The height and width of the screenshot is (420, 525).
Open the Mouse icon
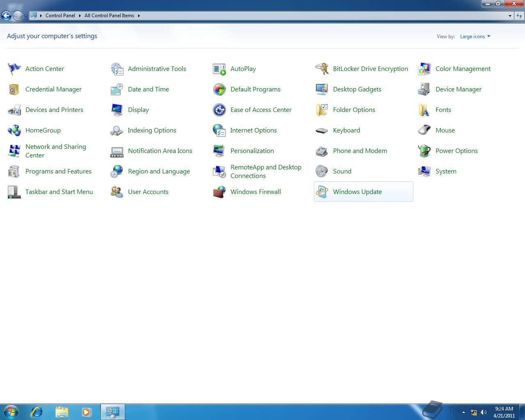point(425,130)
